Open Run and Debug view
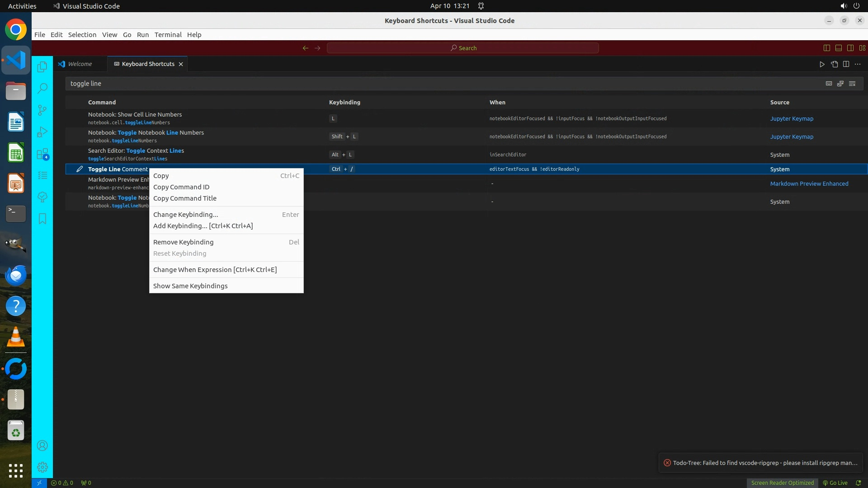 click(42, 132)
